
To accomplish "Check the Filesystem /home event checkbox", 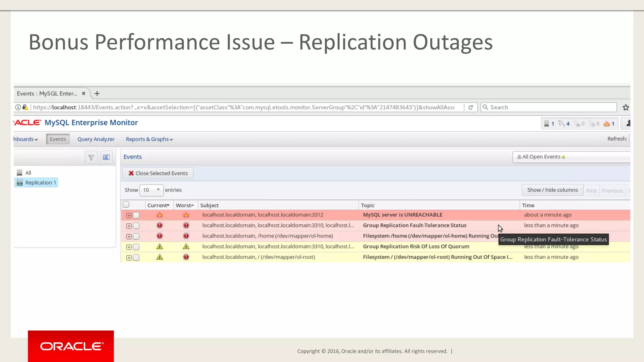I will click(136, 236).
